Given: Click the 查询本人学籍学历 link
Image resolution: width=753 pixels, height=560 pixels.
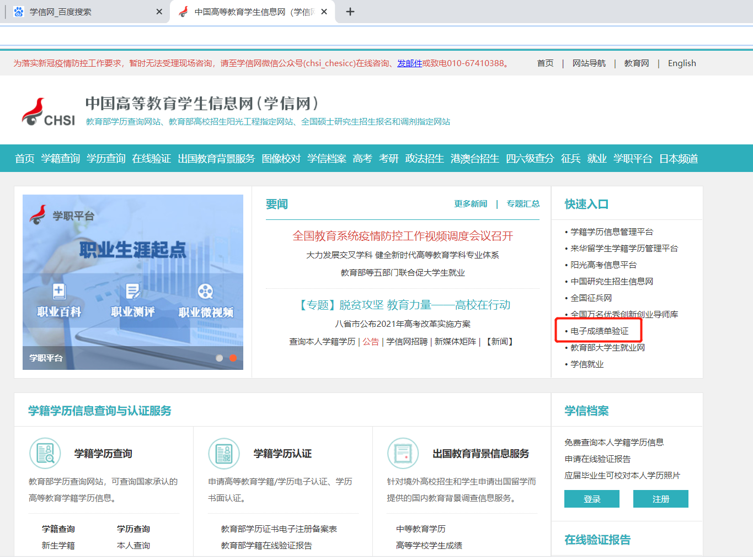Looking at the screenshot, I should [322, 342].
